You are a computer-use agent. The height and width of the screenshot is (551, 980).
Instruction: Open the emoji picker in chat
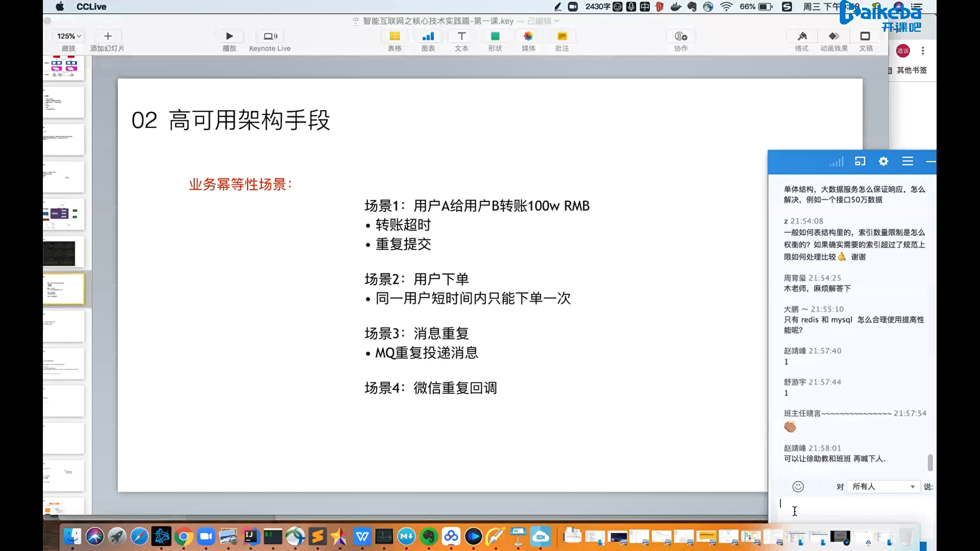coord(798,487)
